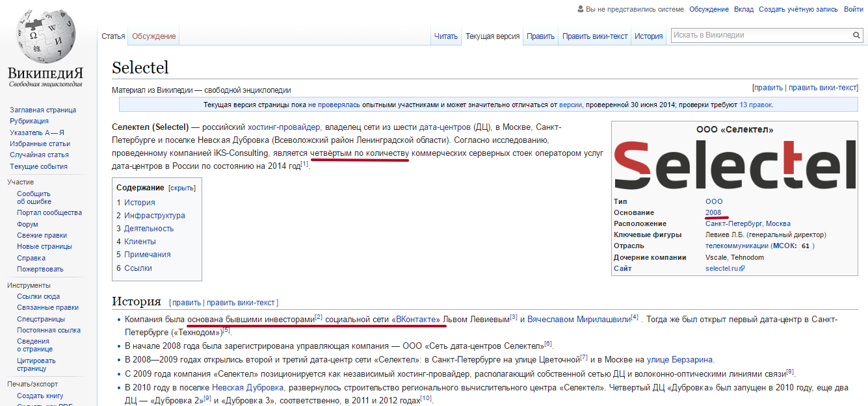This screenshot has width=868, height=406.
Task: Click the search magnifier icon
Action: pos(857,35)
